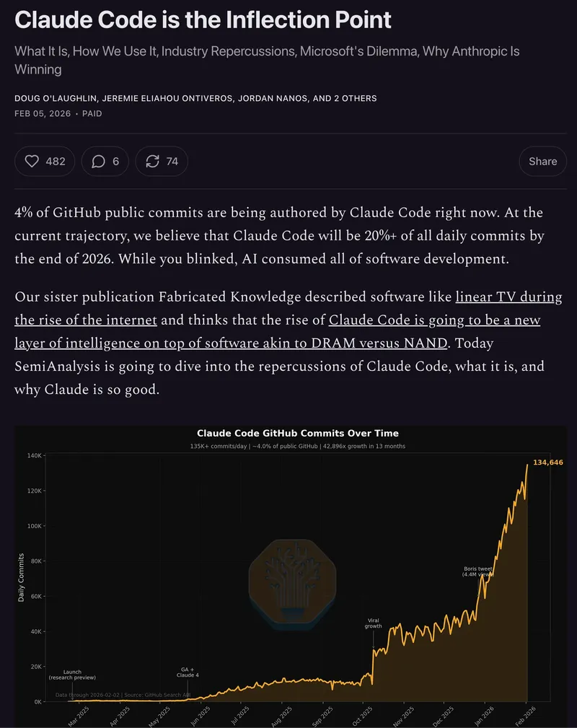
Task: Open the 'linear TV during the rise of the internet' link
Action: click(x=508, y=298)
